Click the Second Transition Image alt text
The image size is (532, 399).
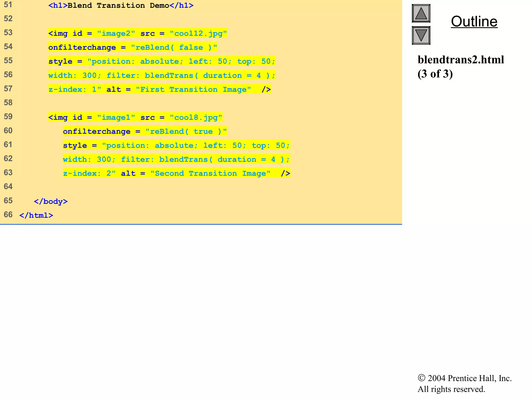coord(210,174)
